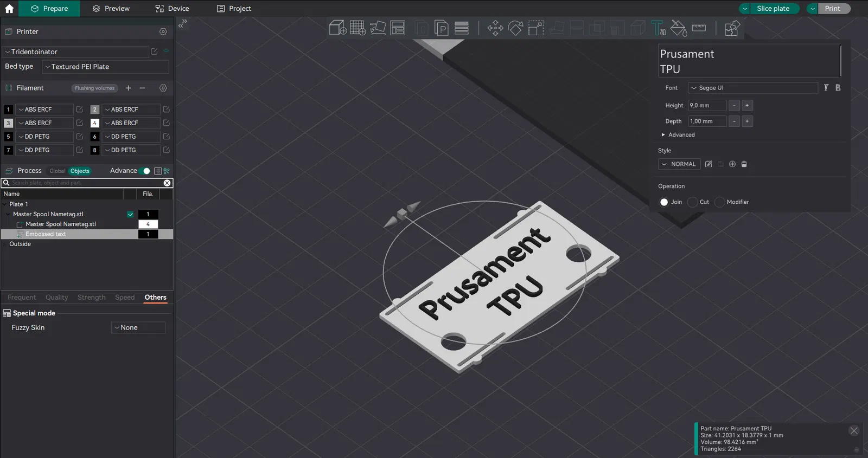Select the Join operation
The image size is (868, 458).
point(664,202)
